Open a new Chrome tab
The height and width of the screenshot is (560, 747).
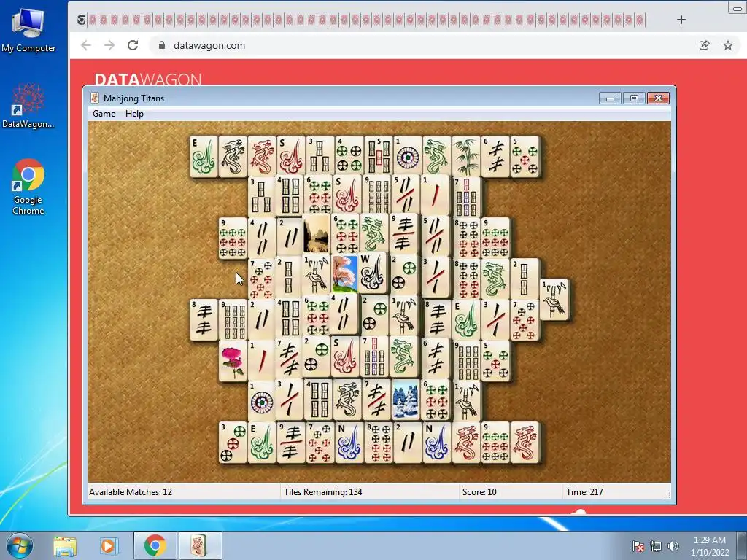681,20
